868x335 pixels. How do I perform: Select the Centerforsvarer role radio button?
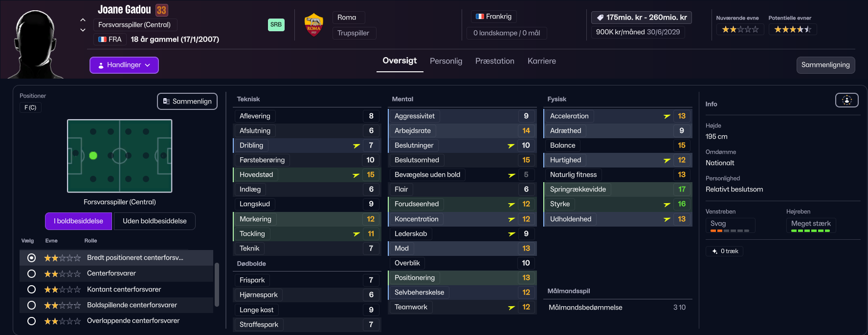(x=31, y=273)
